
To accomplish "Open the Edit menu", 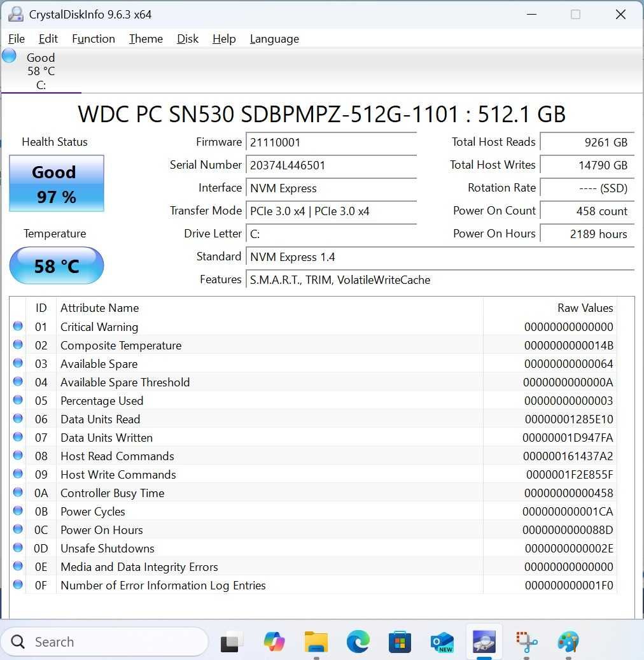I will 48,39.
